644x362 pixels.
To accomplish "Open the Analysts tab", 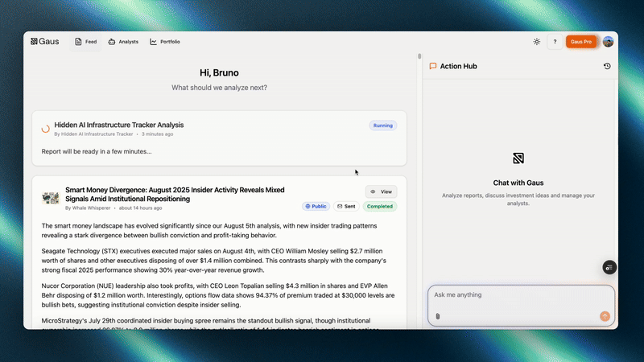I will pyautogui.click(x=123, y=42).
